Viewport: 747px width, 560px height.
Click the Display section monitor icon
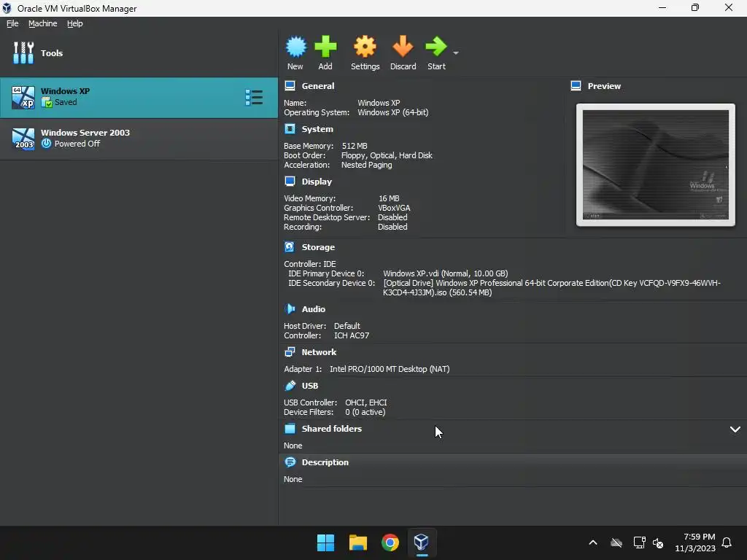(x=290, y=182)
